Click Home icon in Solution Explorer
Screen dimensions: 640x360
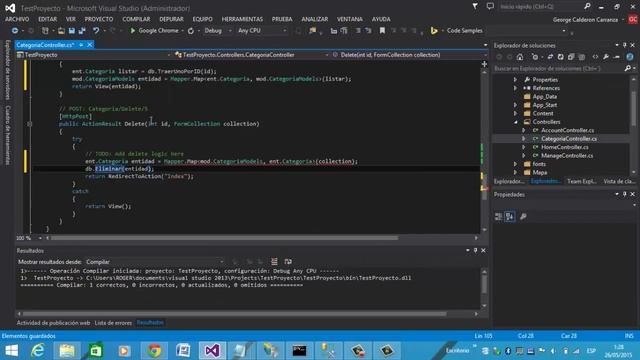pyautogui.click(x=520, y=57)
